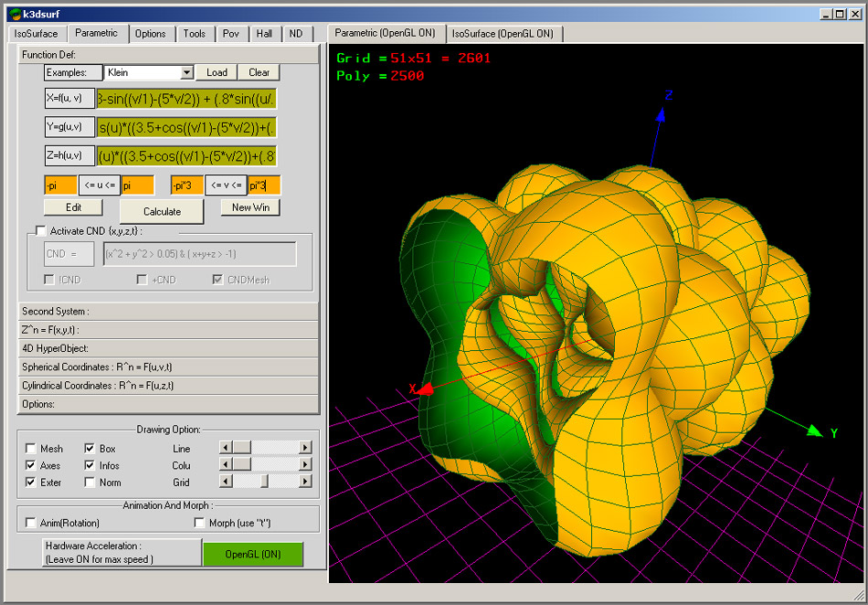The image size is (868, 605).
Task: Collapse the Function Def section
Action: click(168, 54)
